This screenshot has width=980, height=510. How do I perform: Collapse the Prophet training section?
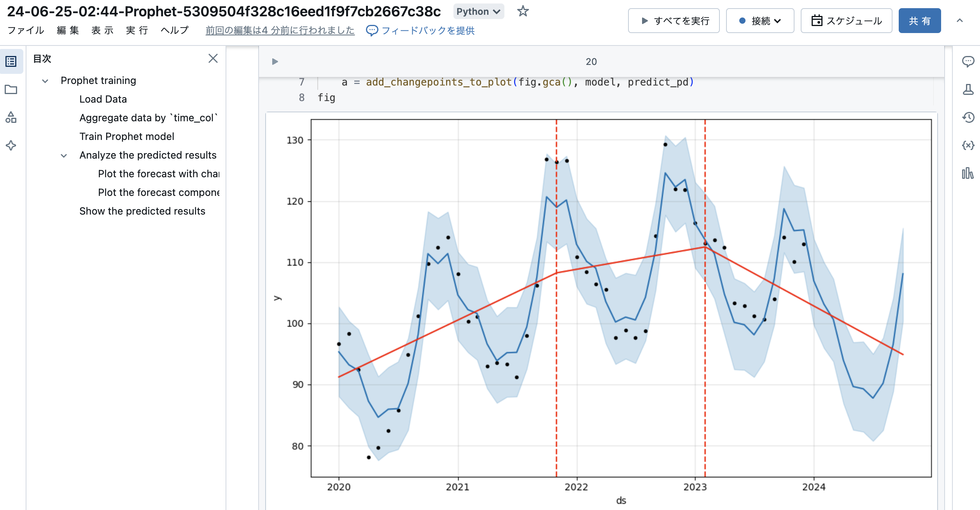pos(45,81)
